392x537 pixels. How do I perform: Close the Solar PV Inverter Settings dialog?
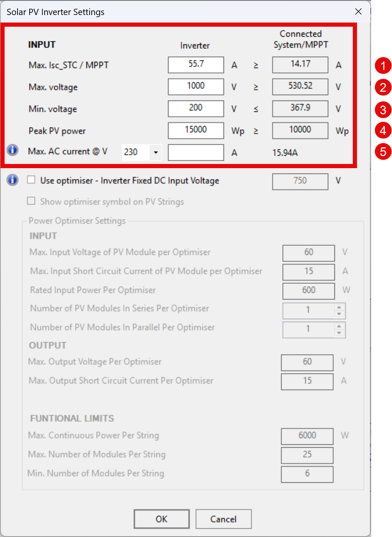click(358, 12)
